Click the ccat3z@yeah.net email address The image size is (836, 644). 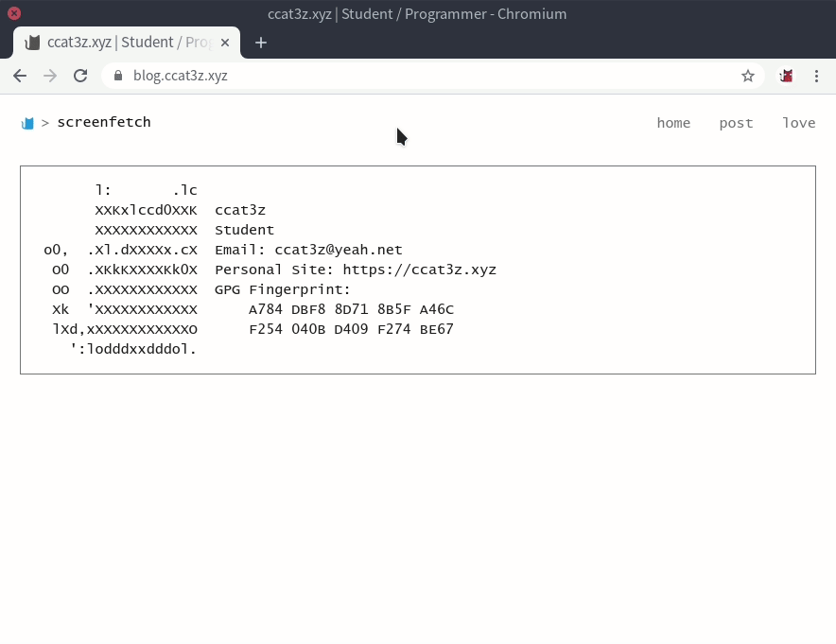(339, 251)
